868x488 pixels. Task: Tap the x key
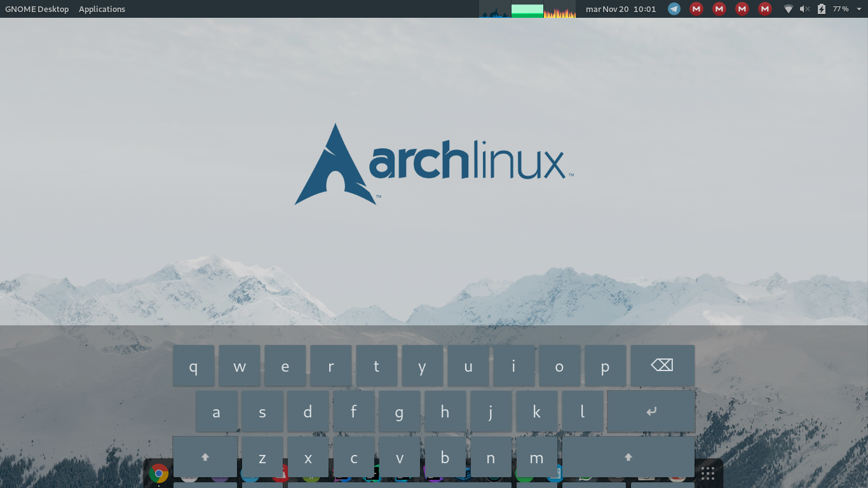(x=308, y=457)
